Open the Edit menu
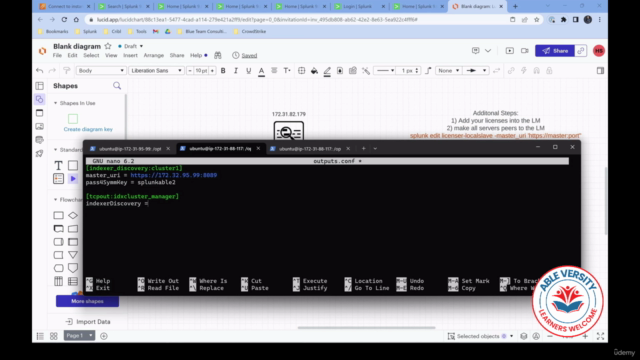 (72, 55)
